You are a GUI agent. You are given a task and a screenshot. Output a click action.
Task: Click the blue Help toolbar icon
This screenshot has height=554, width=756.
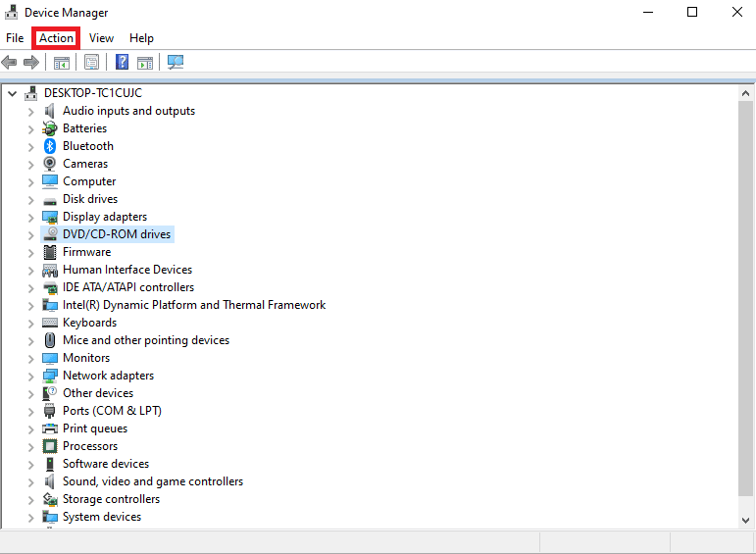coord(122,62)
